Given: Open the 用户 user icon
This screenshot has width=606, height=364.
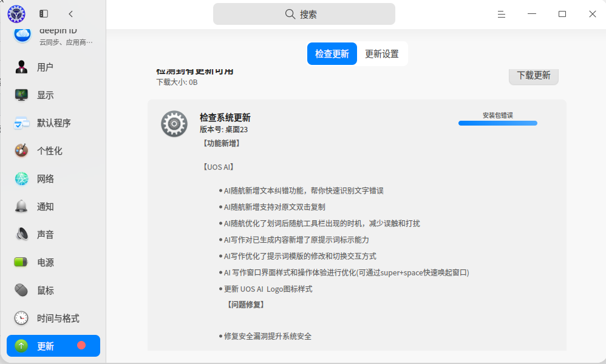Looking at the screenshot, I should (21, 67).
